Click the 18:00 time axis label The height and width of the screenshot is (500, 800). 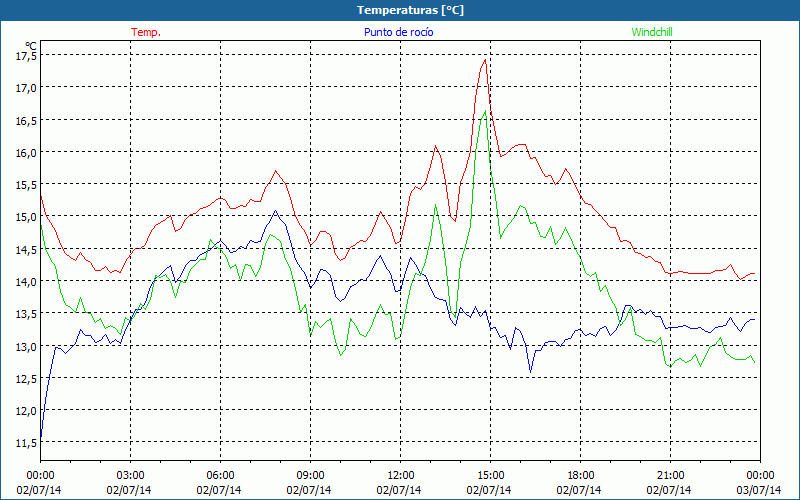pos(581,476)
